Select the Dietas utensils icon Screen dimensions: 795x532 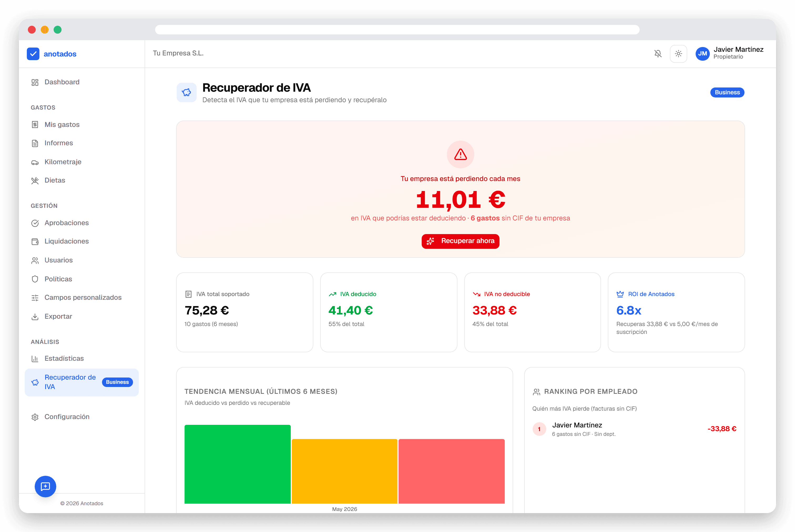tap(35, 180)
